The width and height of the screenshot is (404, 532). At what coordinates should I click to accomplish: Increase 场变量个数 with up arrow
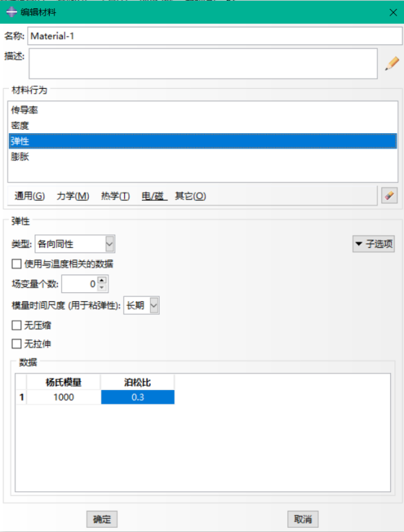[102, 280]
